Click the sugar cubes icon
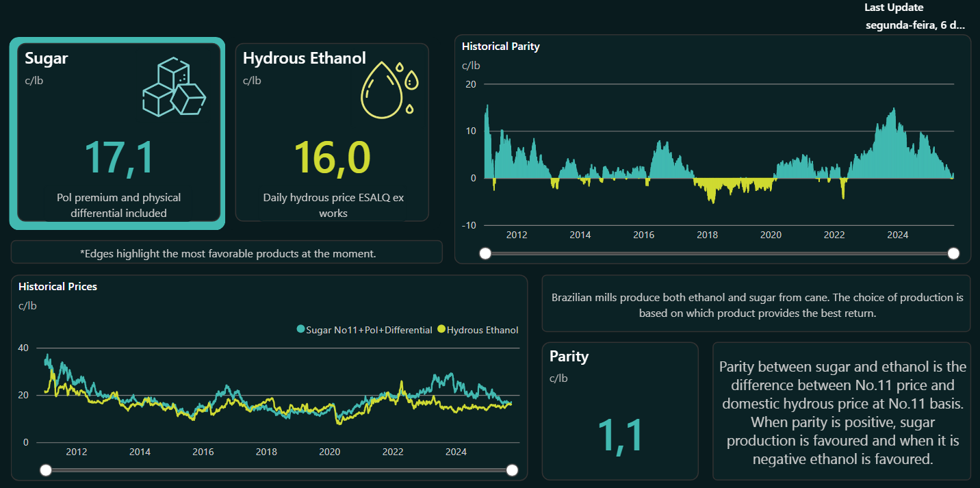The height and width of the screenshot is (488, 980). pos(174,87)
